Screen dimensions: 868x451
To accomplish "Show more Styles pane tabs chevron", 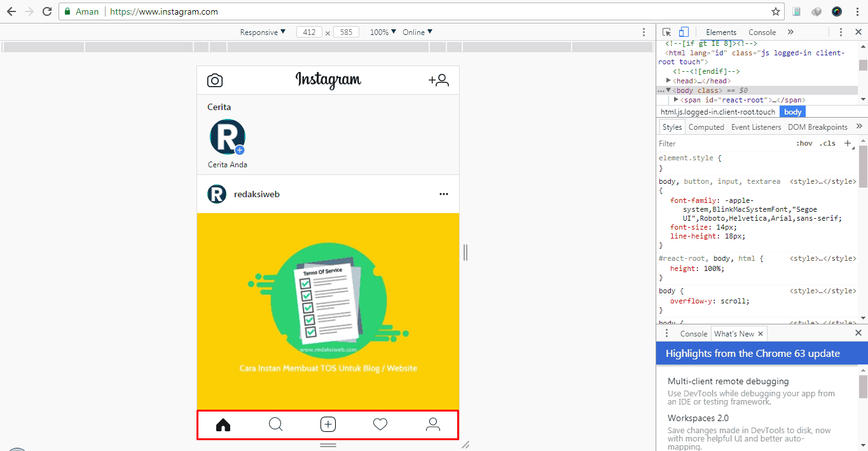I will click(x=859, y=127).
